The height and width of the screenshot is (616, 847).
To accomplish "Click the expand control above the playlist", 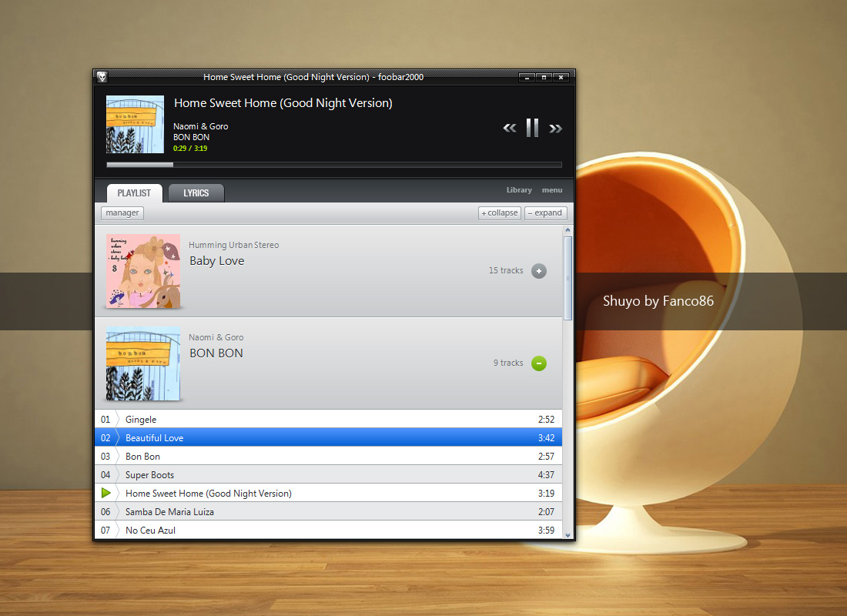I will (545, 213).
